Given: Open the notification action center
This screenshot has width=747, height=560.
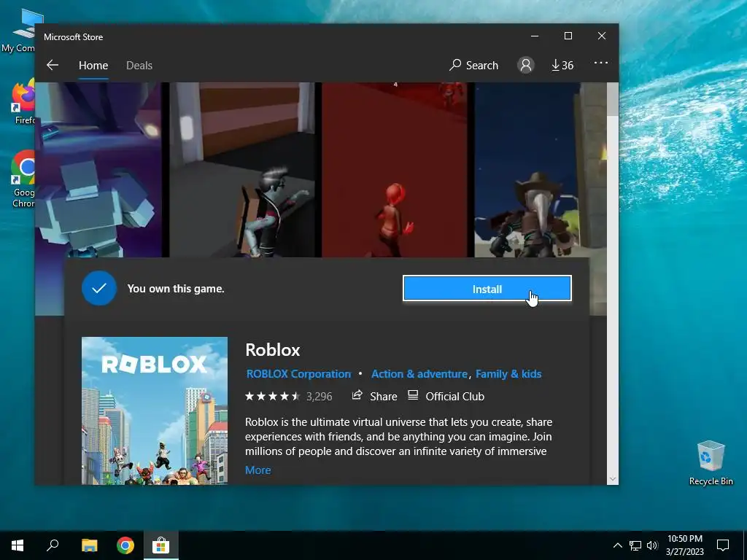Looking at the screenshot, I should (723, 545).
